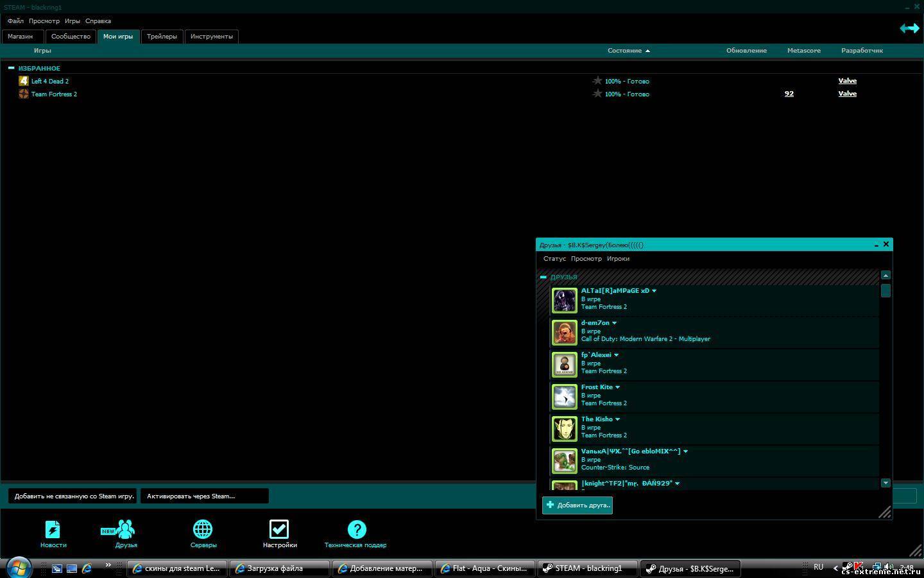This screenshot has width=924, height=578.
Task: Click the Team Fortress 2 game icon
Action: [24, 94]
